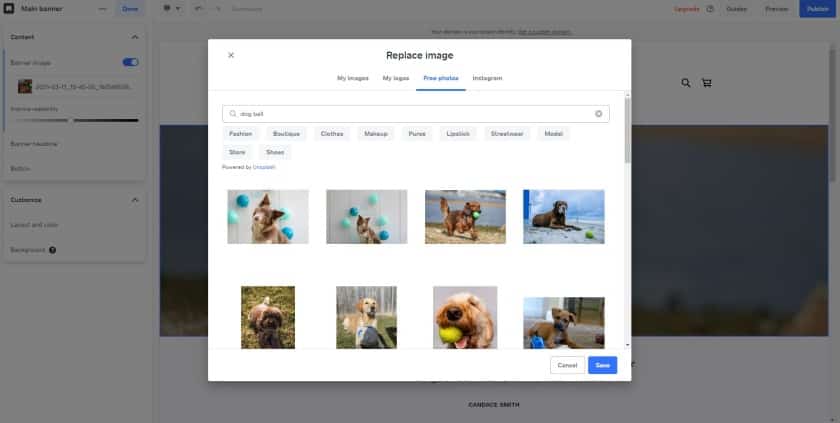Open the device view dropdown in the toolbar
The height and width of the screenshot is (423, 840).
[x=171, y=9]
